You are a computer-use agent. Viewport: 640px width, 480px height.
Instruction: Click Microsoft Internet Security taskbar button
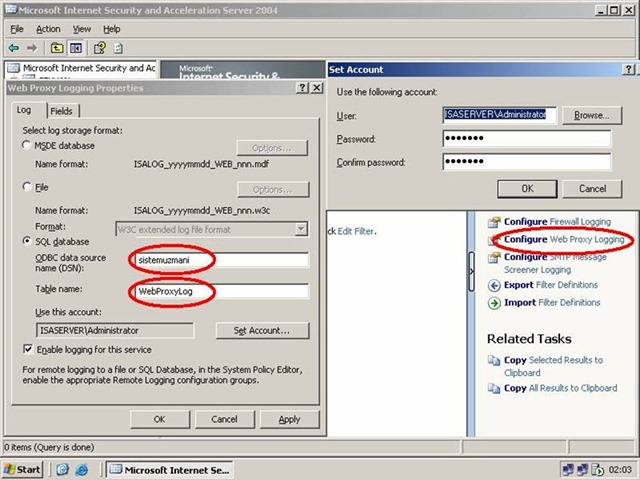coord(170,470)
